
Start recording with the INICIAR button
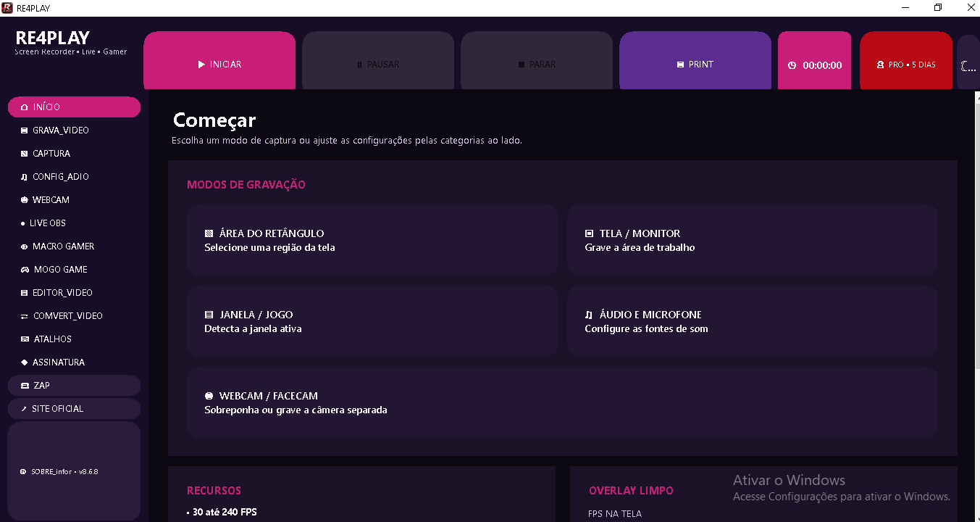pos(219,61)
